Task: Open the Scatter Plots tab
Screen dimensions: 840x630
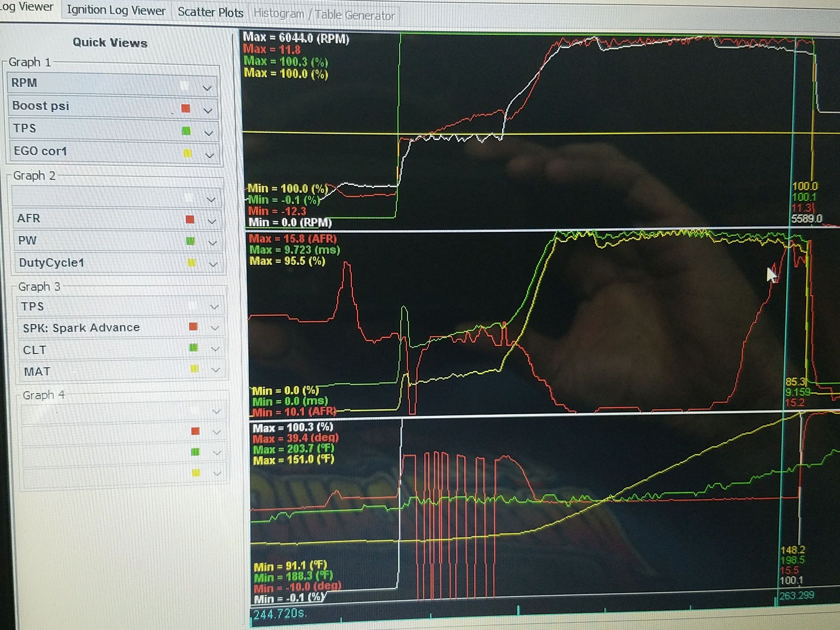Action: [x=210, y=13]
